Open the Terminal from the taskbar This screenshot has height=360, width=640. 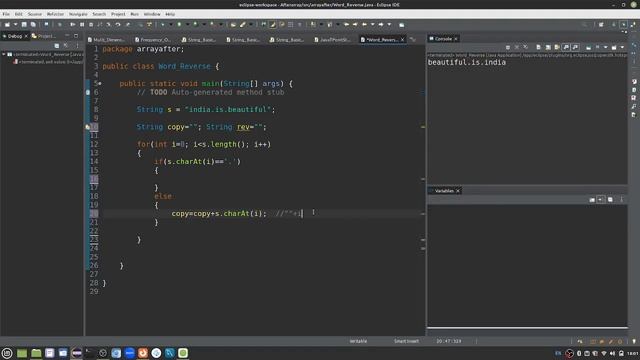click(x=89, y=353)
